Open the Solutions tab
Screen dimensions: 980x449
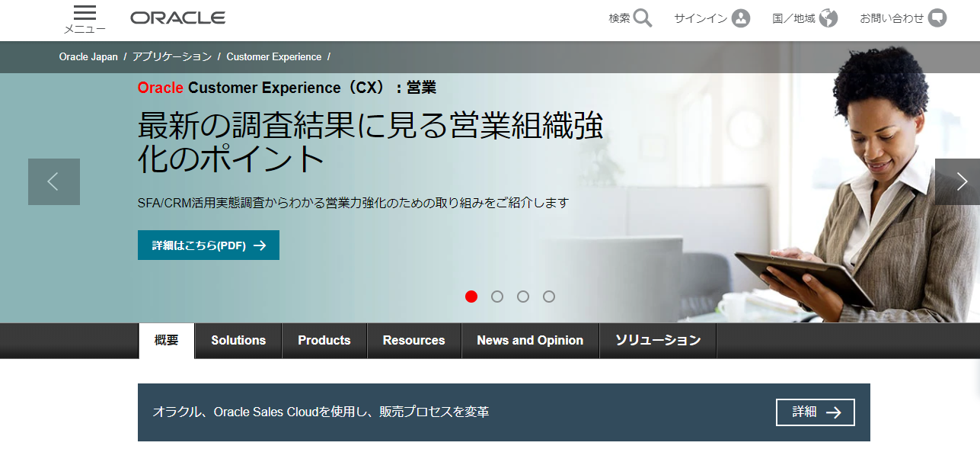[238, 341]
